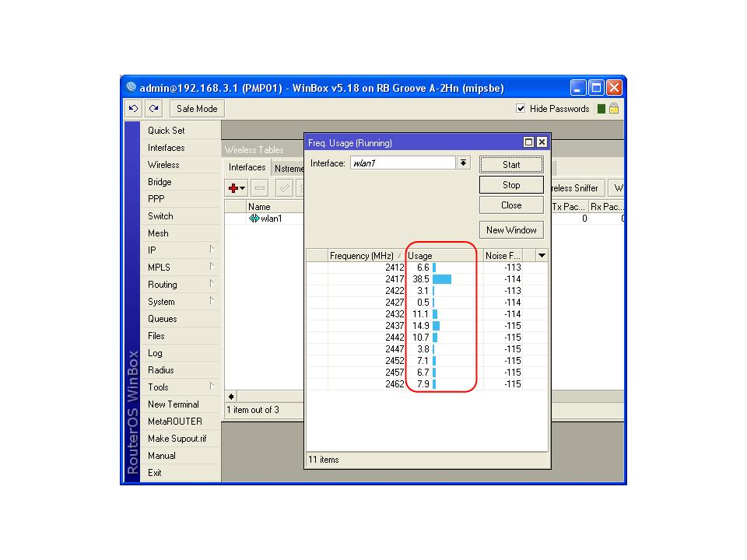Image resolution: width=747 pixels, height=560 pixels.
Task: Click usage bar for 2437 MHz
Action: (x=436, y=326)
